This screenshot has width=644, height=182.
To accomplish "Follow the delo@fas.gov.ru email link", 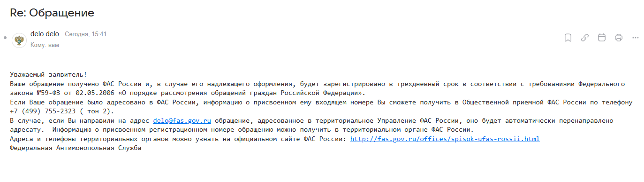I will point(182,120).
